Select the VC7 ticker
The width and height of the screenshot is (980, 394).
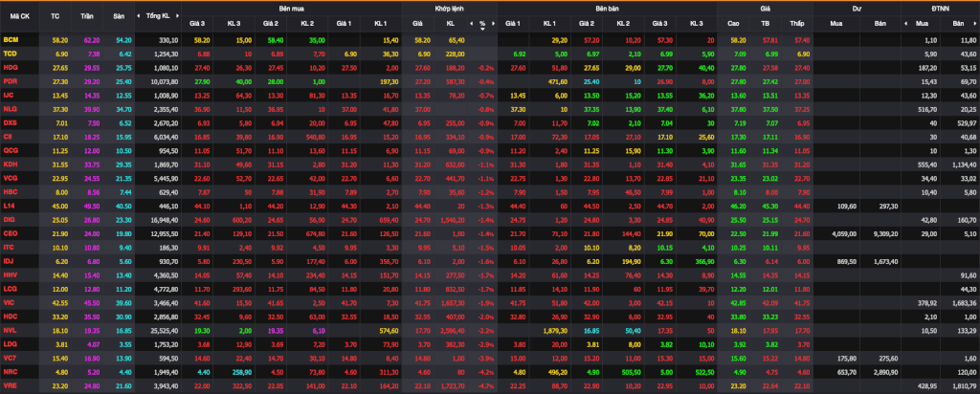11,357
